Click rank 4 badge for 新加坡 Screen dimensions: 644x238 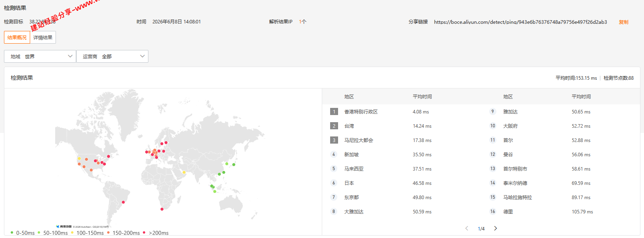pyautogui.click(x=334, y=154)
